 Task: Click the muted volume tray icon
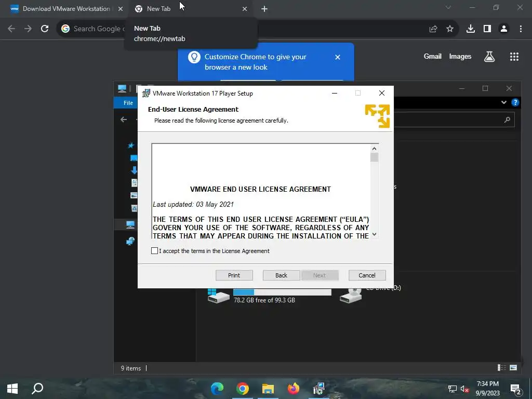click(x=465, y=389)
